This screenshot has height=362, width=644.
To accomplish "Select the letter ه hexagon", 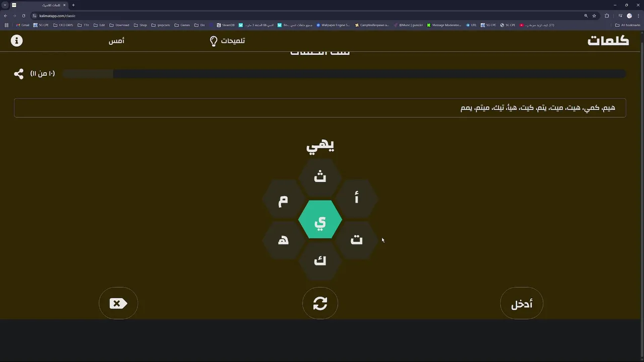I will click(283, 240).
